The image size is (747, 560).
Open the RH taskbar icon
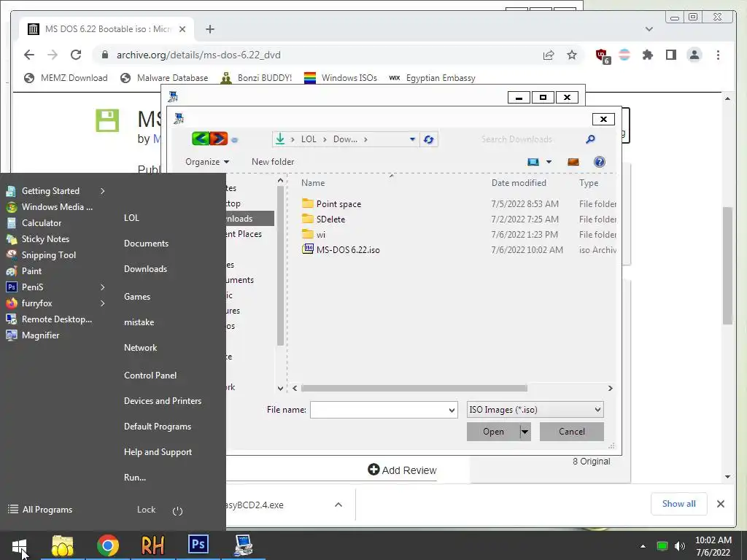[152, 545]
